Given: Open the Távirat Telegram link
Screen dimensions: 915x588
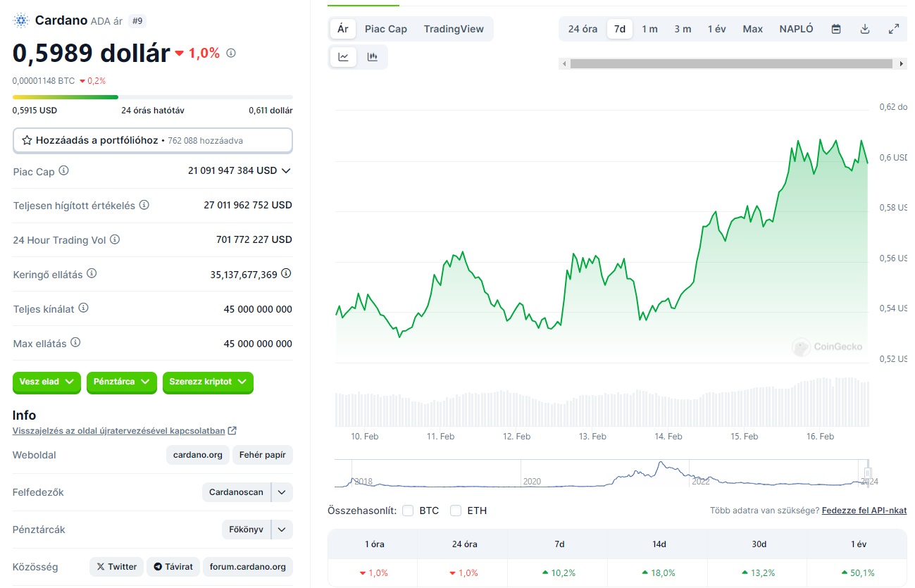Looking at the screenshot, I should [173, 566].
